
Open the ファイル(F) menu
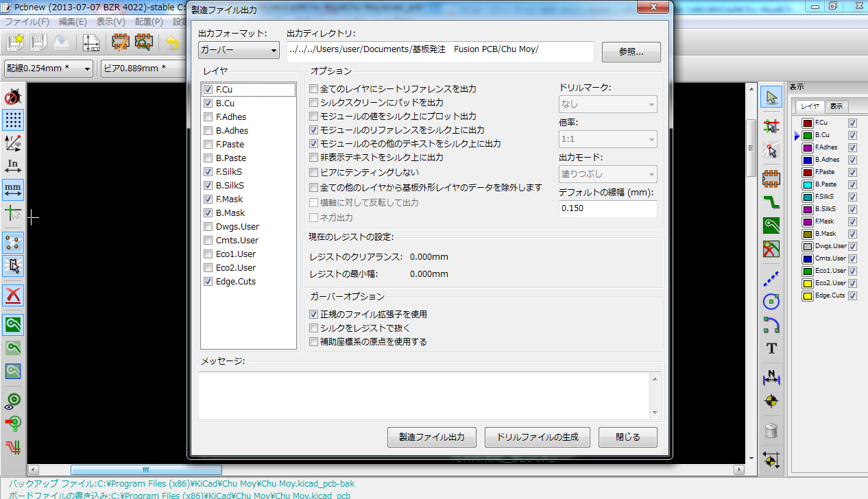27,21
